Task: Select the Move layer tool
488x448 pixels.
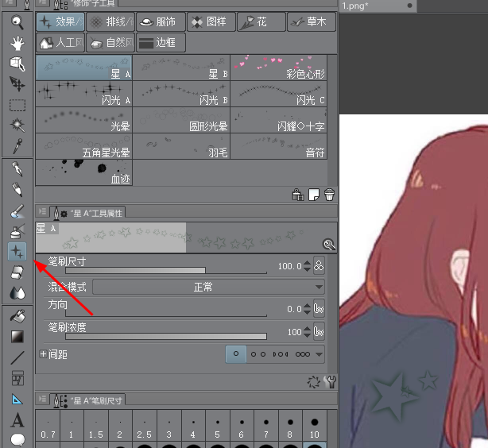Action: coord(17,84)
